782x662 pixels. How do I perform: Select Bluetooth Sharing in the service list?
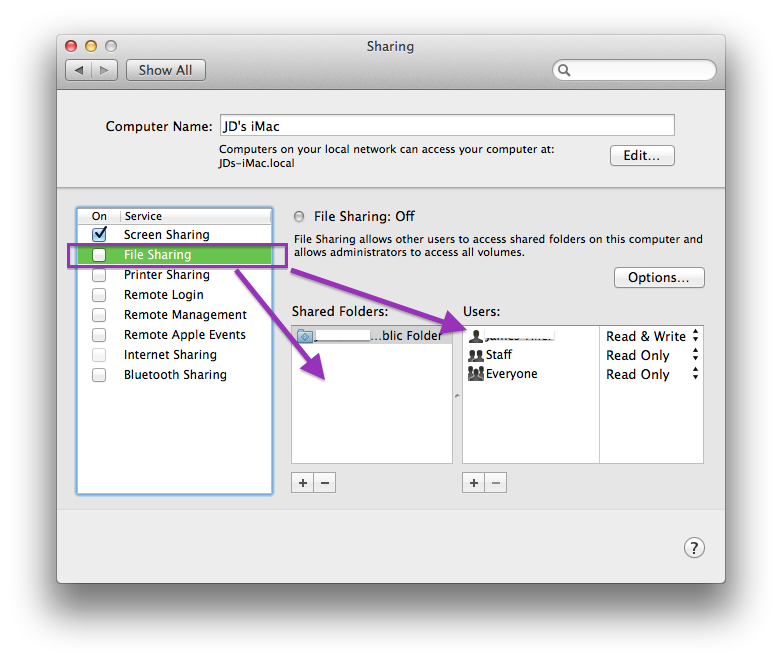tap(175, 375)
